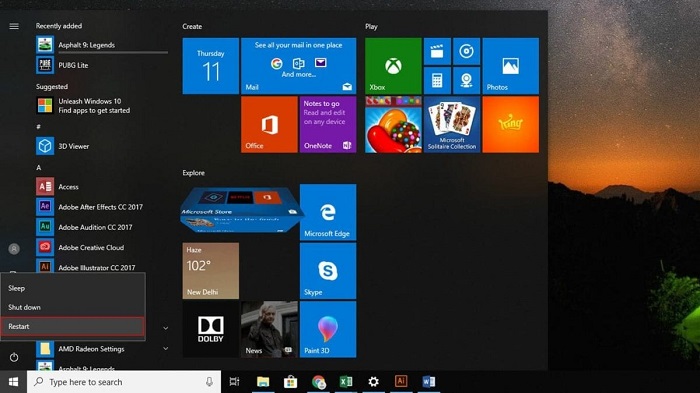Image resolution: width=700 pixels, height=393 pixels.
Task: Select Sleep from the power menu
Action: click(73, 288)
